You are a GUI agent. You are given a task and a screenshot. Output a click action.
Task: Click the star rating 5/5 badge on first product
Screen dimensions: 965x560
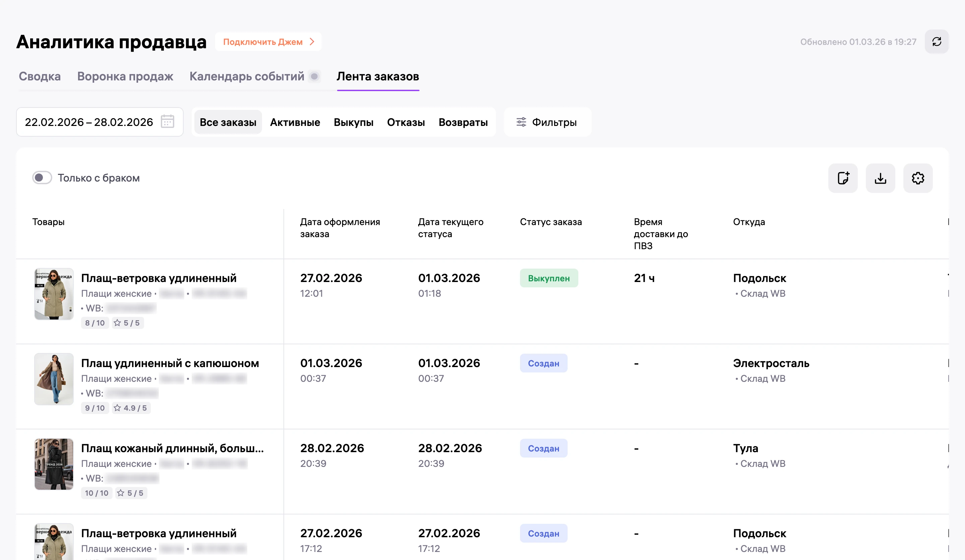pyautogui.click(x=128, y=323)
